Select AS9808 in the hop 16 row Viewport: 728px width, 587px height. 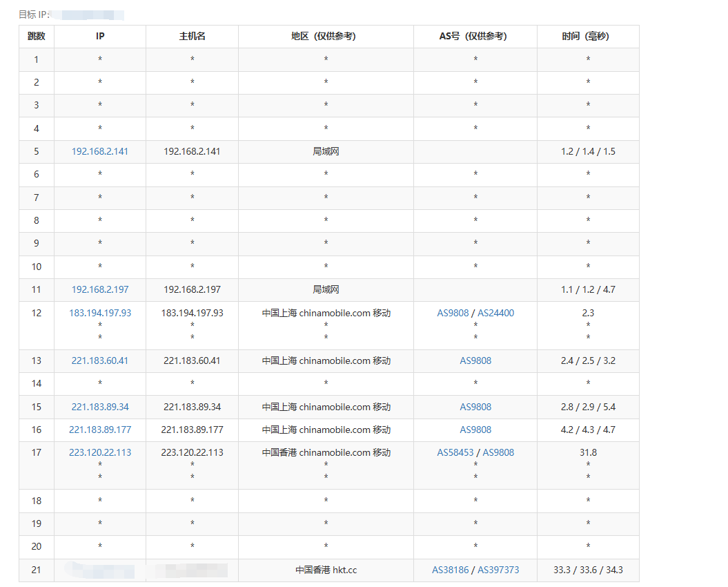point(475,430)
